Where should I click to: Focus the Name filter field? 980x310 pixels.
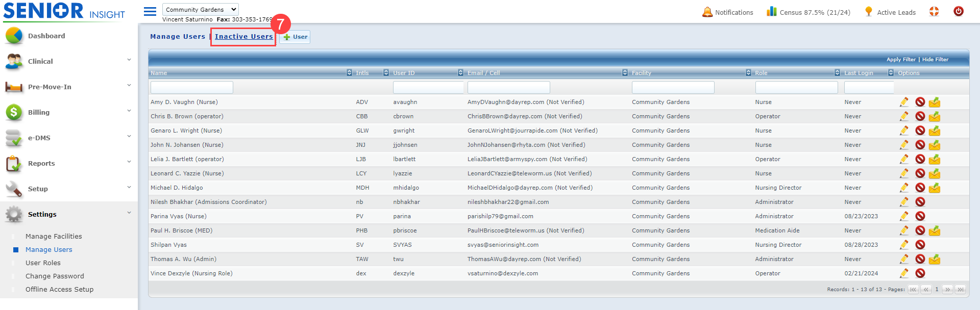pos(192,87)
